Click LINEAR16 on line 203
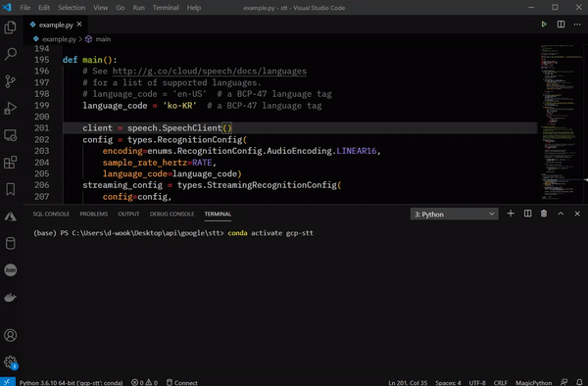The image size is (588, 386). [x=357, y=151]
